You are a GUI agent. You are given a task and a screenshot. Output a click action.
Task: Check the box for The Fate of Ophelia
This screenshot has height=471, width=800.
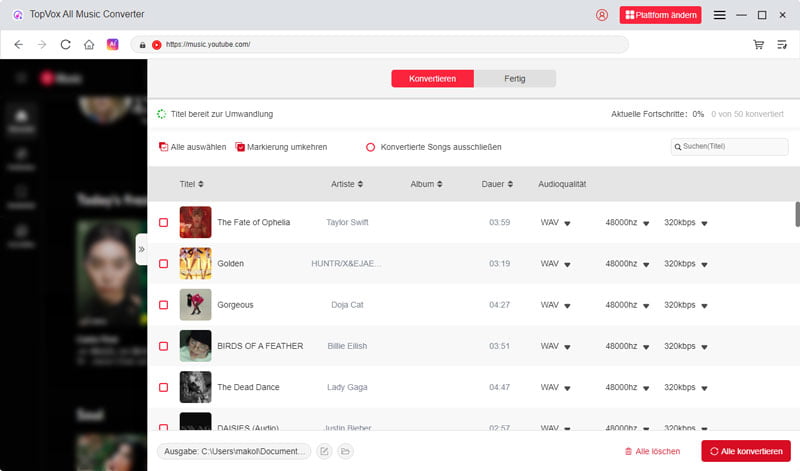(x=164, y=222)
